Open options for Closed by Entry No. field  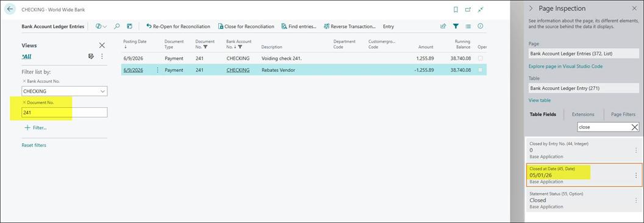point(636,150)
